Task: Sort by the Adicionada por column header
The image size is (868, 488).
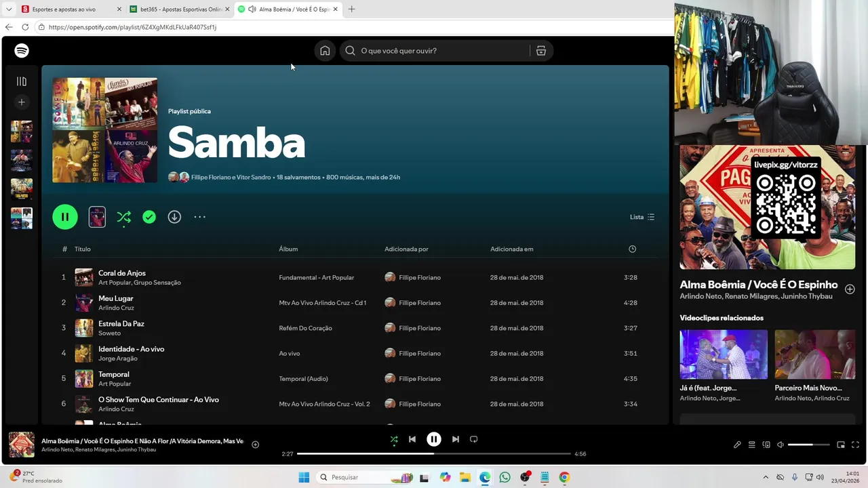Action: [x=406, y=249]
